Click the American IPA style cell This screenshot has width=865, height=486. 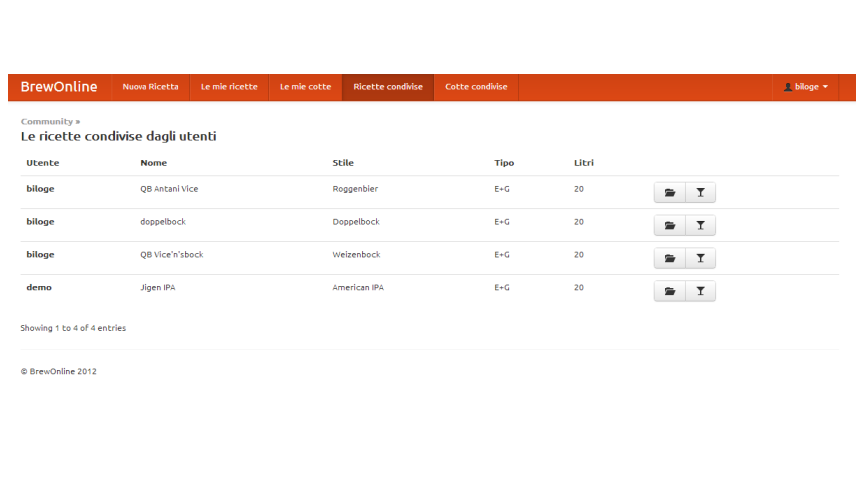click(x=358, y=287)
